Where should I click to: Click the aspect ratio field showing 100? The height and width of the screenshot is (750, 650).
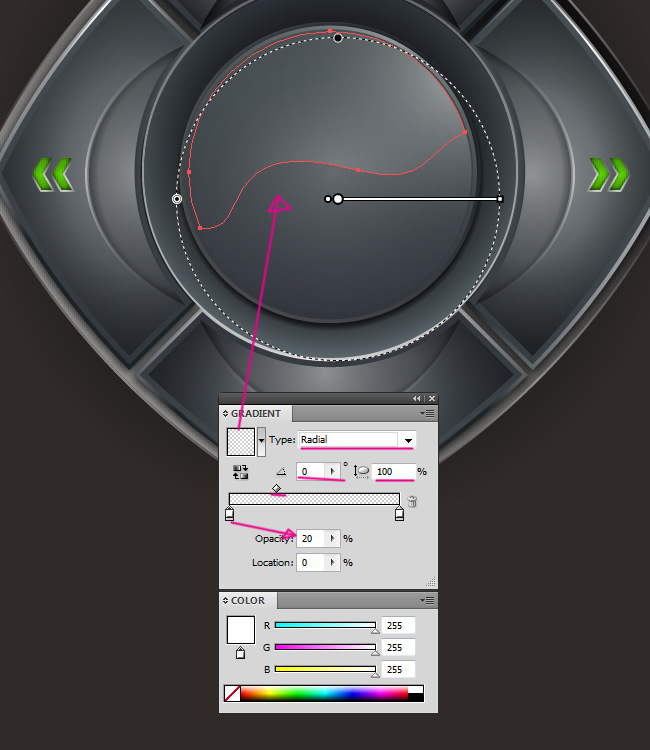coord(394,472)
